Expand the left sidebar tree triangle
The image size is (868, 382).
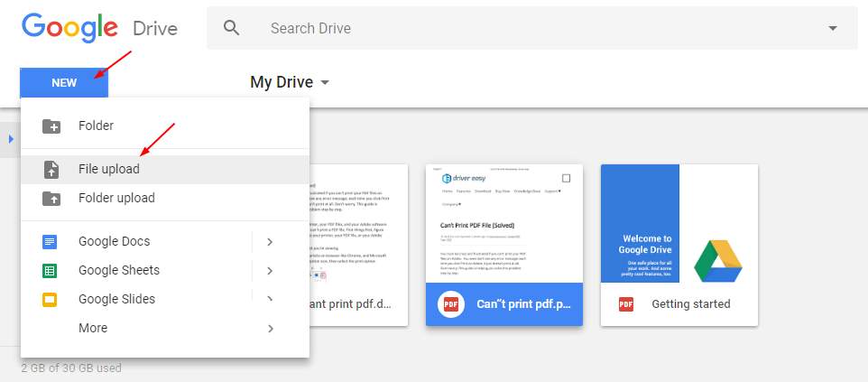click(11, 138)
